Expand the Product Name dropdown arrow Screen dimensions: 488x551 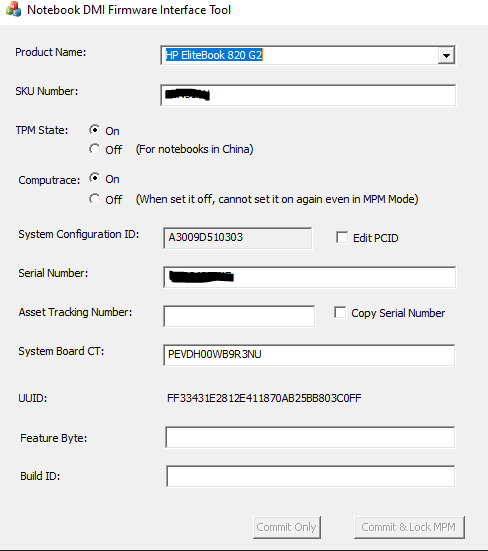[446, 56]
